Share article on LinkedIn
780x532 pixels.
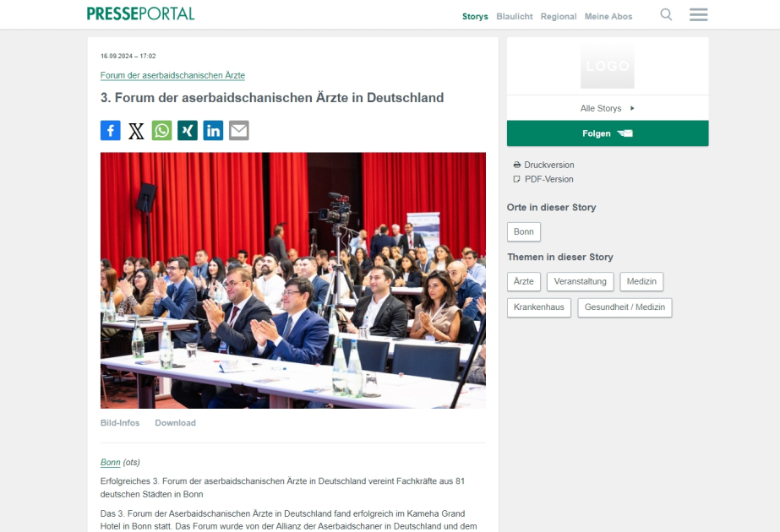pyautogui.click(x=214, y=130)
